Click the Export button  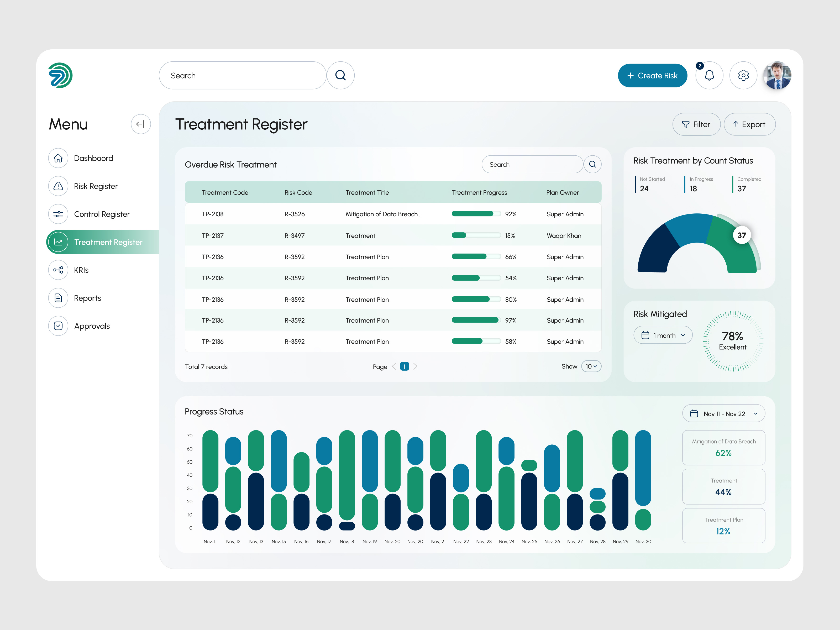tap(750, 124)
